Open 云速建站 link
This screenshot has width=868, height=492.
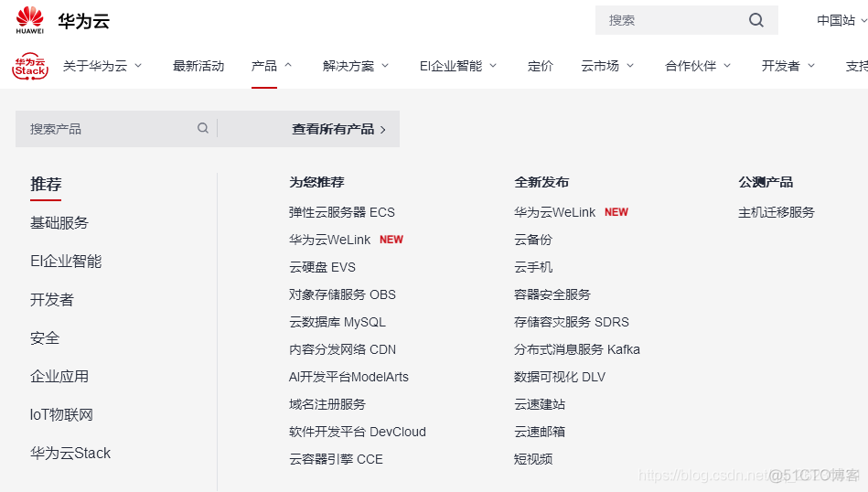tap(540, 404)
